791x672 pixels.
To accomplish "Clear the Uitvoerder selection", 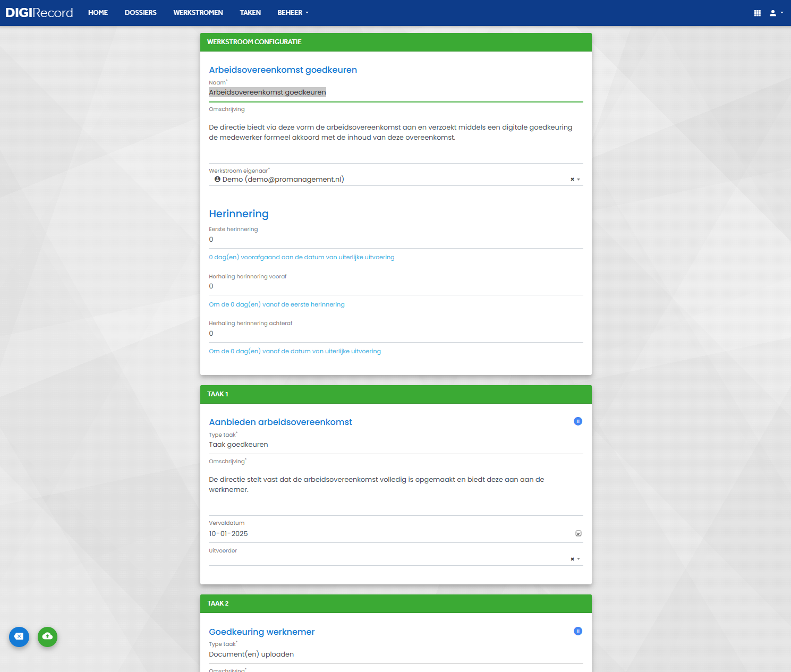I will [572, 559].
